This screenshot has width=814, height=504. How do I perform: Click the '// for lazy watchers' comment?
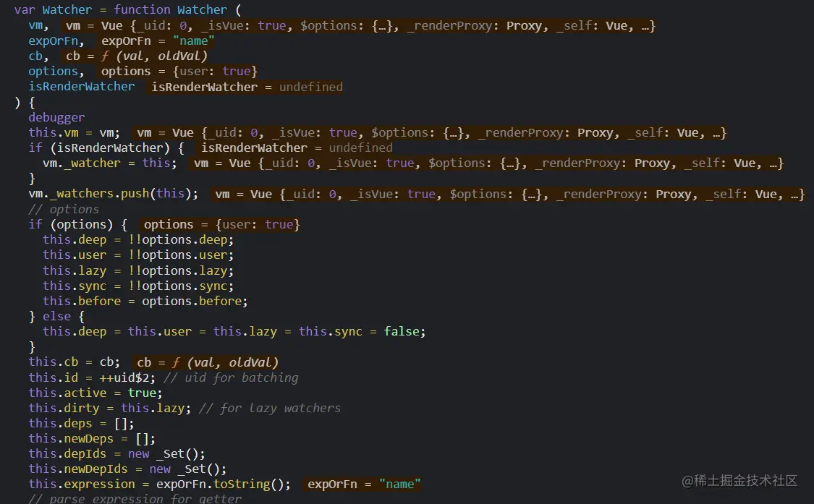pos(270,408)
